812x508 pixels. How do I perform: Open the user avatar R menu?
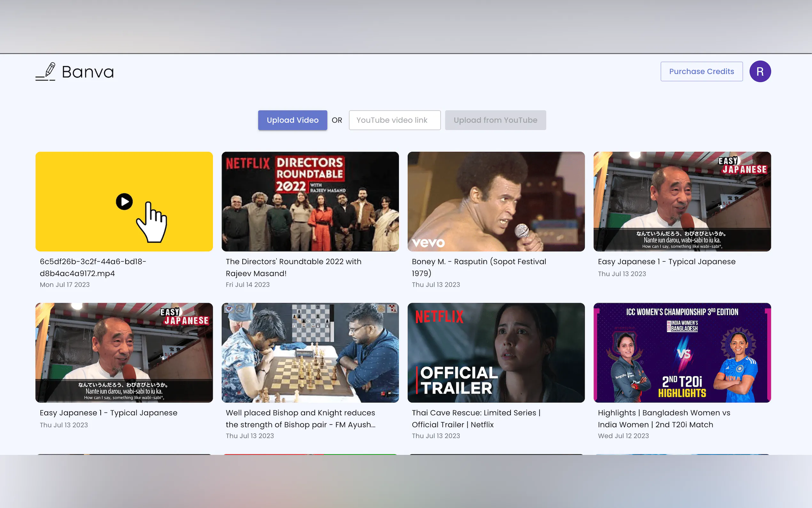(x=760, y=72)
